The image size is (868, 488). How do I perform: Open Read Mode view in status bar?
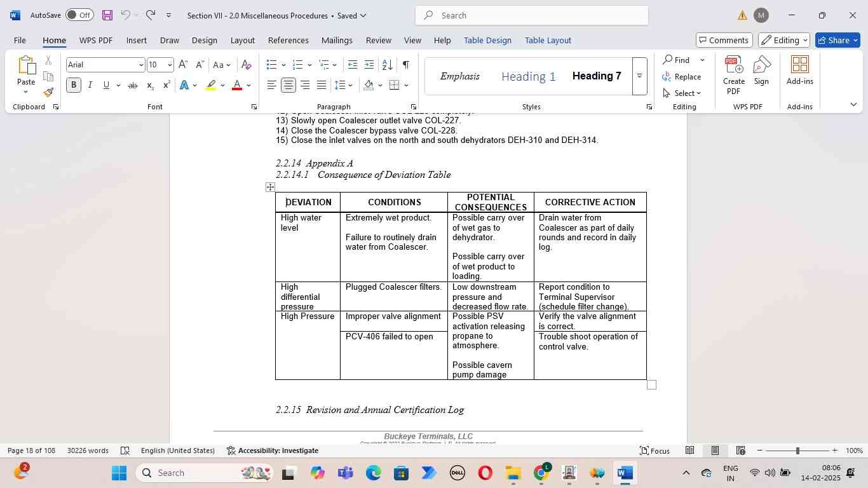click(689, 451)
